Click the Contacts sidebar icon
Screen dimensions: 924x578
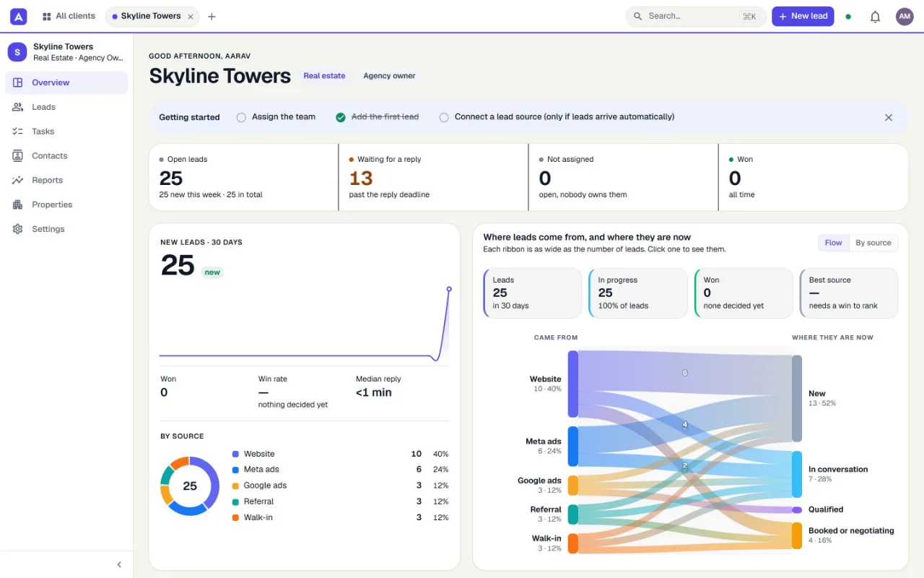(x=18, y=156)
